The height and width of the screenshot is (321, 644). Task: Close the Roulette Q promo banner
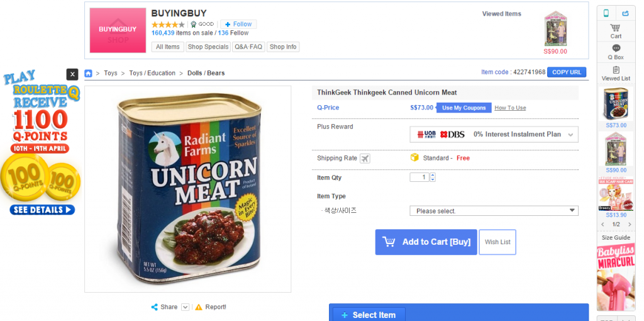click(72, 74)
